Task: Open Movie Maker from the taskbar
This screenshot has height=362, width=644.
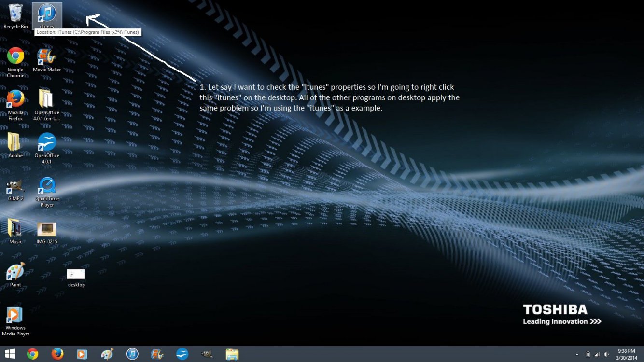Action: [x=157, y=354]
